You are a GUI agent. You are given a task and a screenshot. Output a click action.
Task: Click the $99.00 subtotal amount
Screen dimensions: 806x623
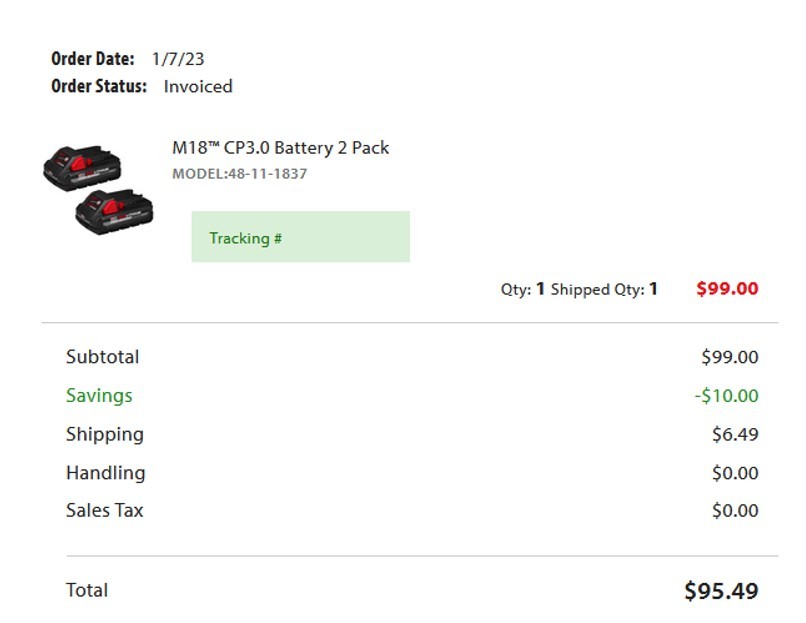click(x=730, y=357)
